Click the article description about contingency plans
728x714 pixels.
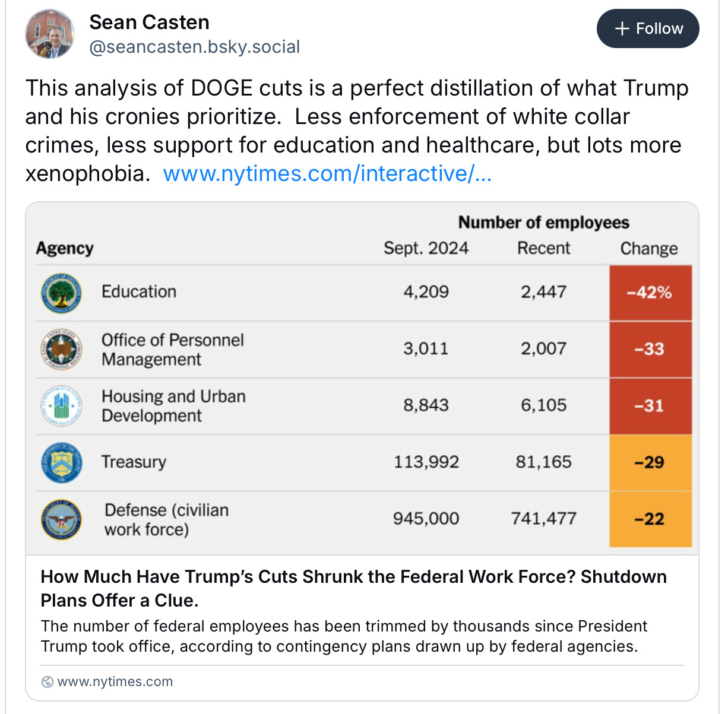[343, 636]
